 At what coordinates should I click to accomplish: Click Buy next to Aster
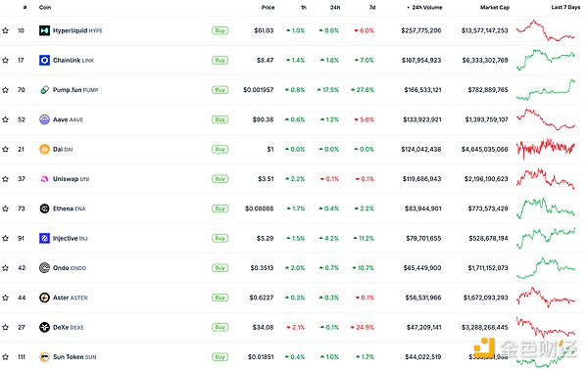click(x=220, y=298)
